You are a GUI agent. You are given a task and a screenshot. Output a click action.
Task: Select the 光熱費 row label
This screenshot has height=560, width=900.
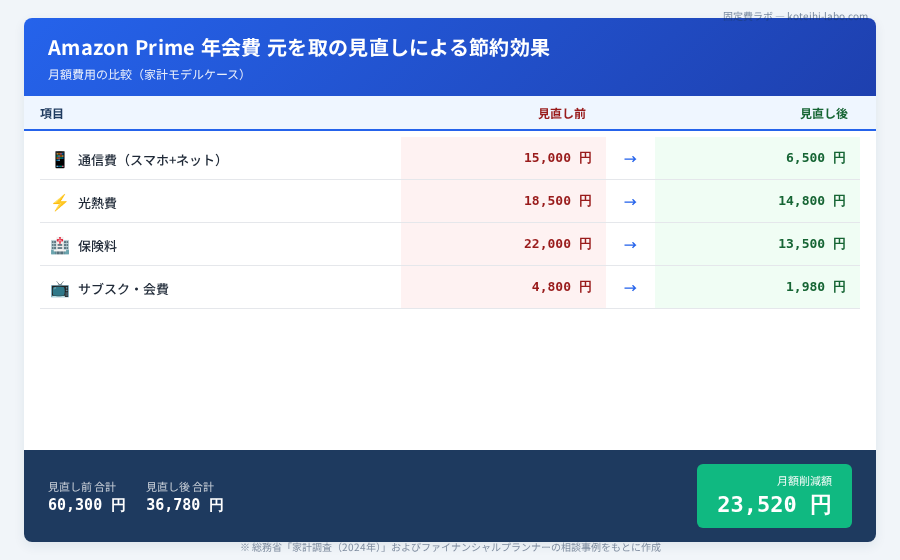tap(98, 203)
